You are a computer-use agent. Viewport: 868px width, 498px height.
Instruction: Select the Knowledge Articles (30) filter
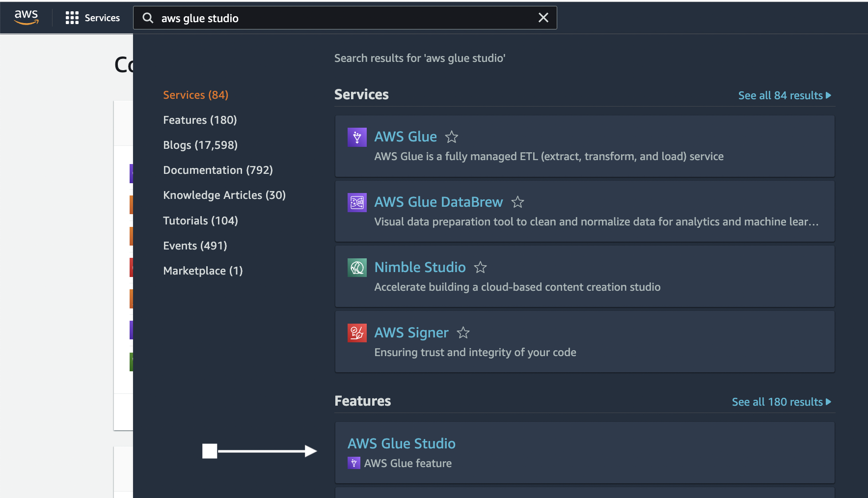click(x=224, y=195)
